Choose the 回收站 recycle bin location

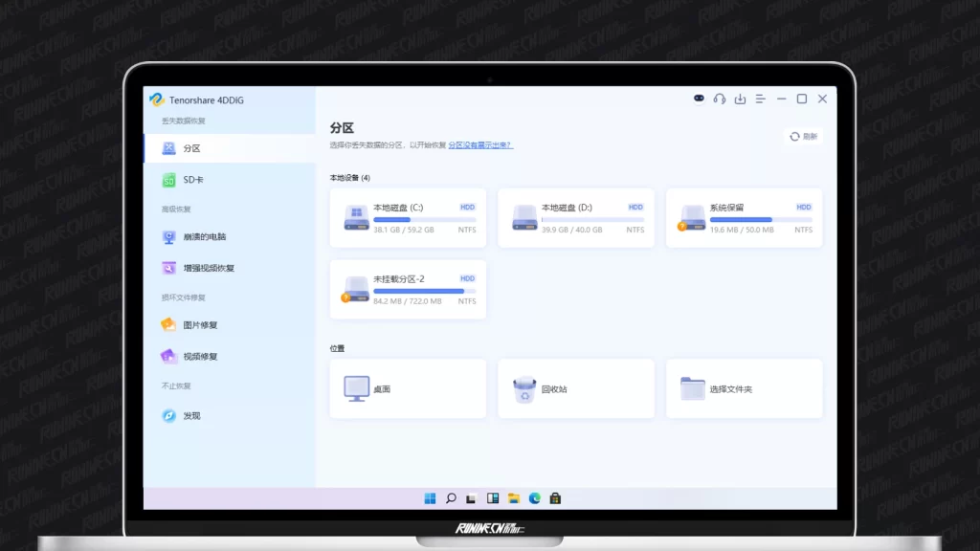[576, 389]
